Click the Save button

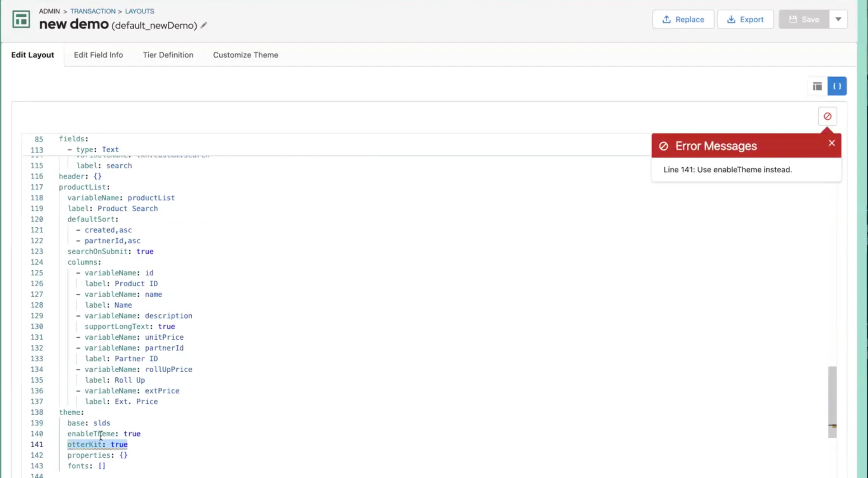click(x=804, y=19)
